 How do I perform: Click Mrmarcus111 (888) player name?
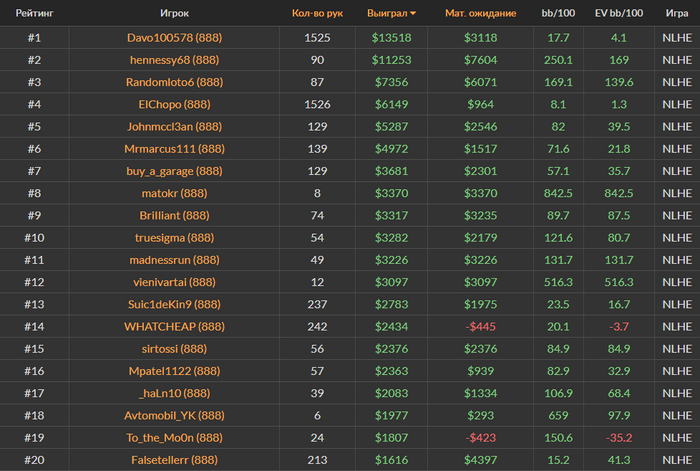click(174, 149)
